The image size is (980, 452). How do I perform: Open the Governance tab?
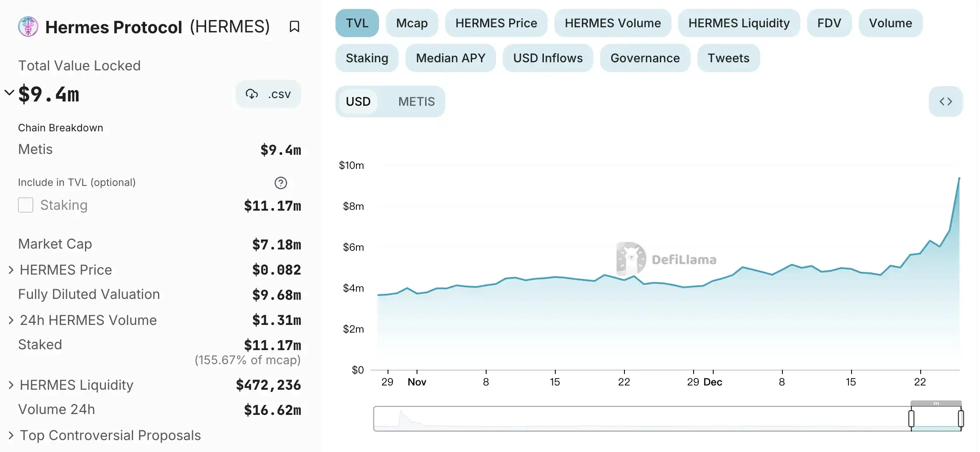tap(645, 58)
